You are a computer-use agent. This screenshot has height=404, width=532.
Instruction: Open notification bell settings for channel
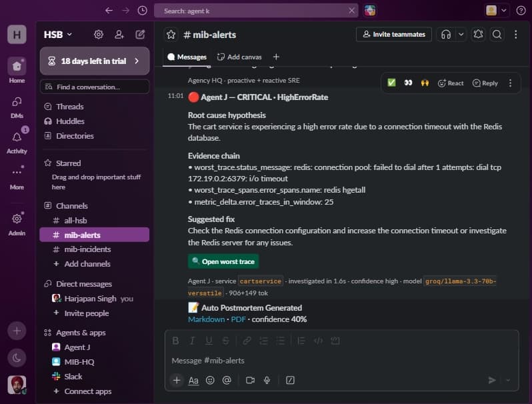479,35
